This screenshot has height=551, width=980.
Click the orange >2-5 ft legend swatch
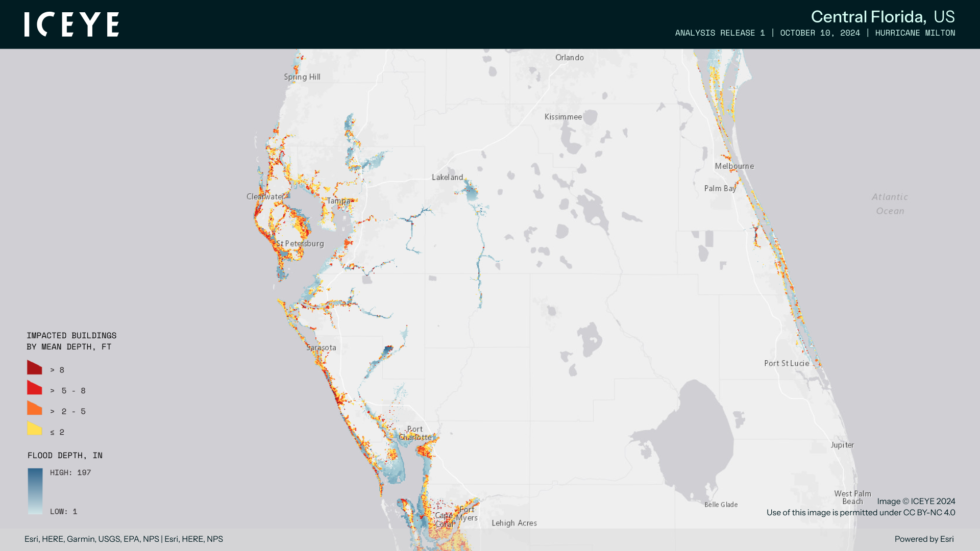[x=34, y=409]
